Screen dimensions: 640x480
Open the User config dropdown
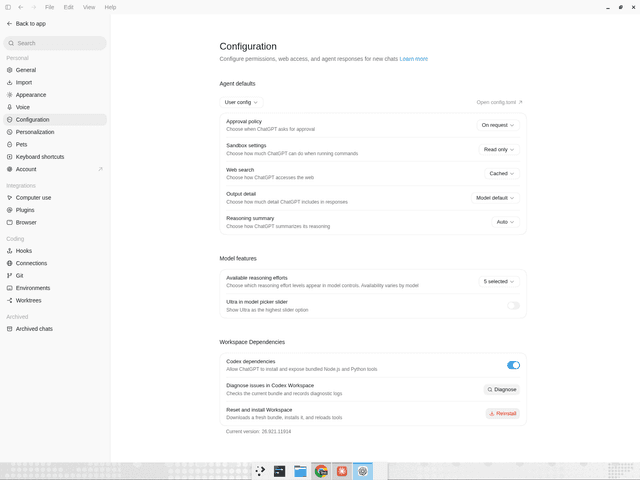click(x=241, y=102)
